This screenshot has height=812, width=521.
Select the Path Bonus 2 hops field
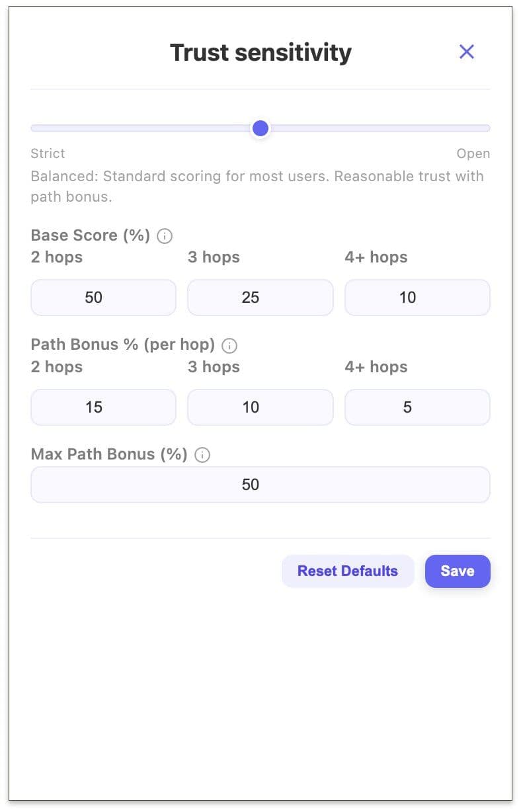coord(102,407)
